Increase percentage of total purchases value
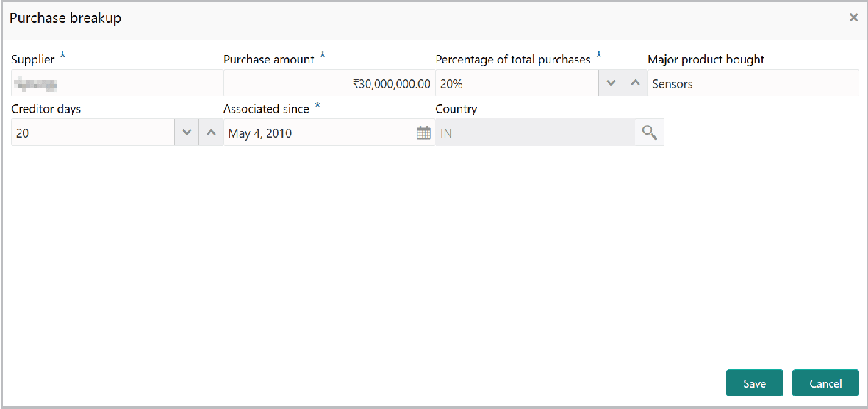 [x=636, y=83]
